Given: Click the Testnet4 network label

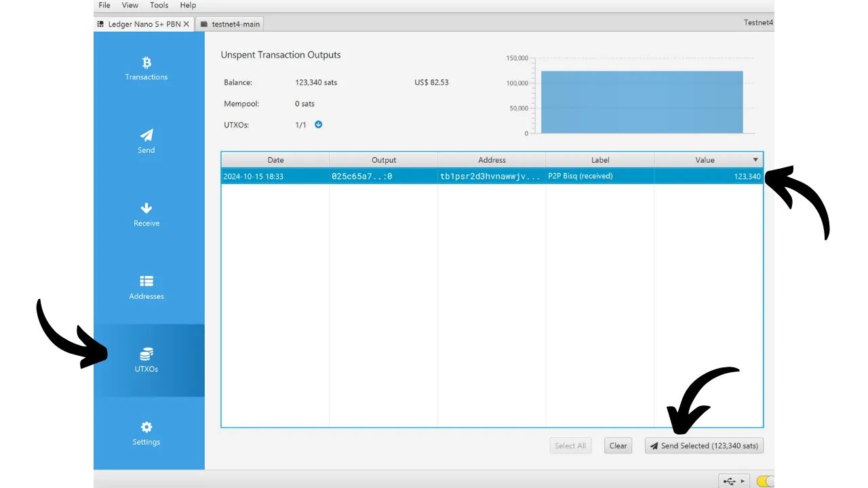Looking at the screenshot, I should 759,22.
